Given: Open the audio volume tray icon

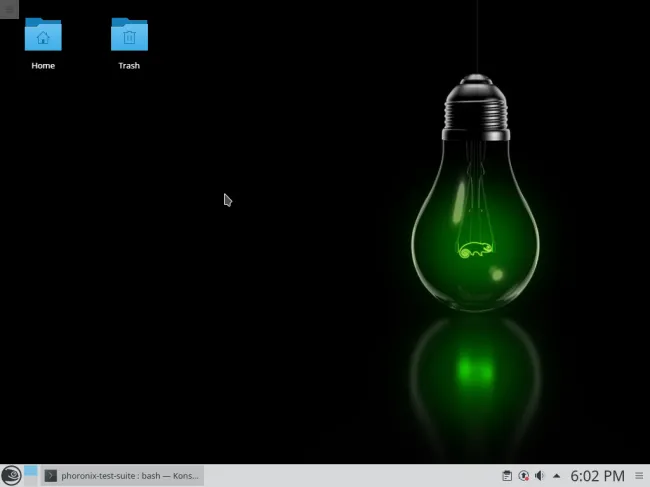Looking at the screenshot, I should [539, 476].
